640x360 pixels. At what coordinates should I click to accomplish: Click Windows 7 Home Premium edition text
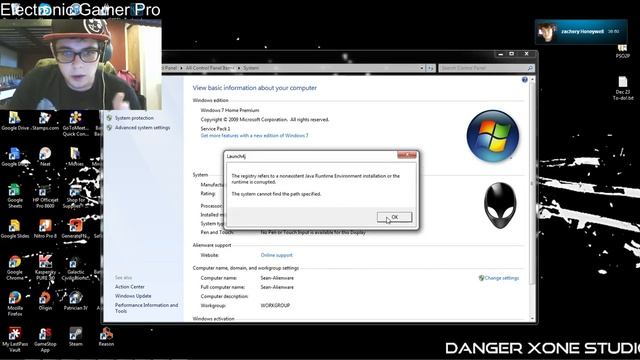tap(230, 110)
